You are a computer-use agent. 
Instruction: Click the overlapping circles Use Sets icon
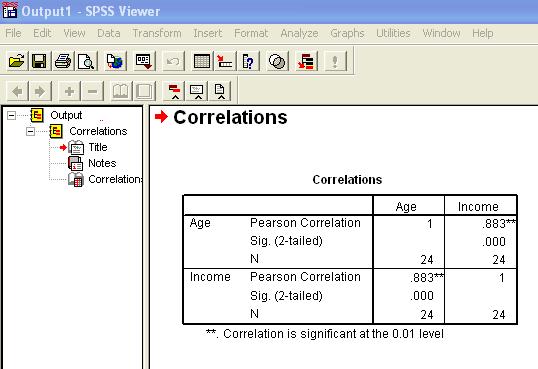tap(277, 61)
